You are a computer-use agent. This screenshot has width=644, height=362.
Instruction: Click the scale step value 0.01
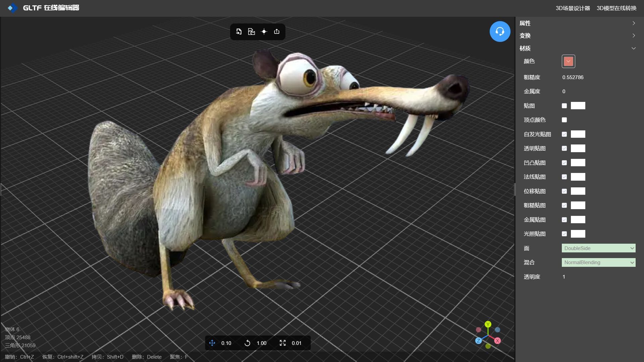(x=297, y=343)
